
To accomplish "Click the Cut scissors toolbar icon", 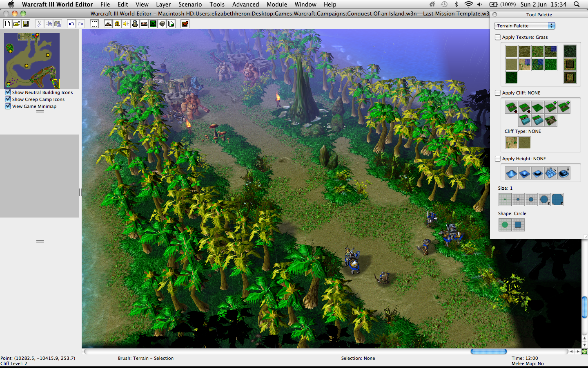I will point(39,24).
